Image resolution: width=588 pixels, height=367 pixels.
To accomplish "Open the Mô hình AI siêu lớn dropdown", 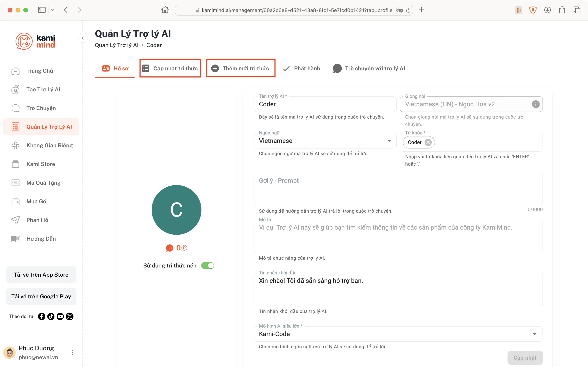I will (x=398, y=334).
